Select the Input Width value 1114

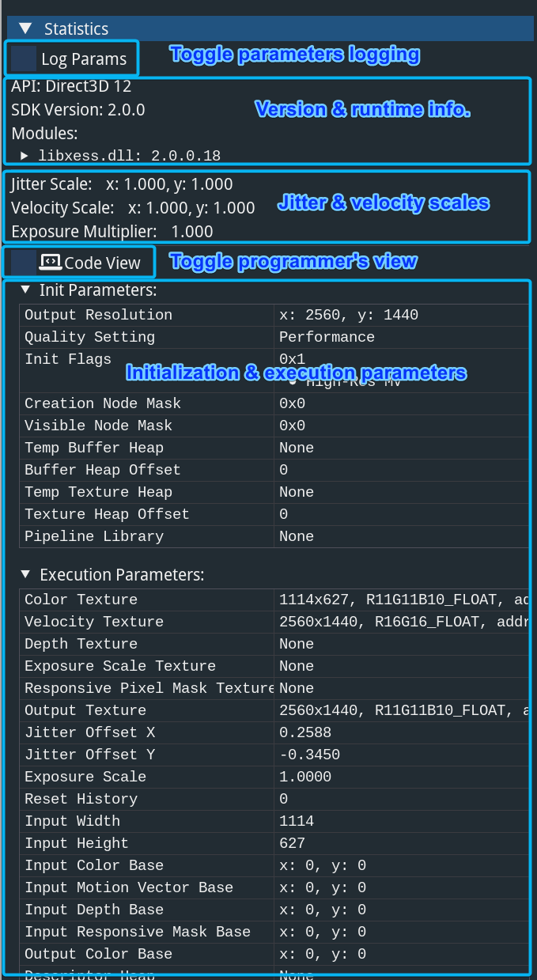(x=297, y=821)
